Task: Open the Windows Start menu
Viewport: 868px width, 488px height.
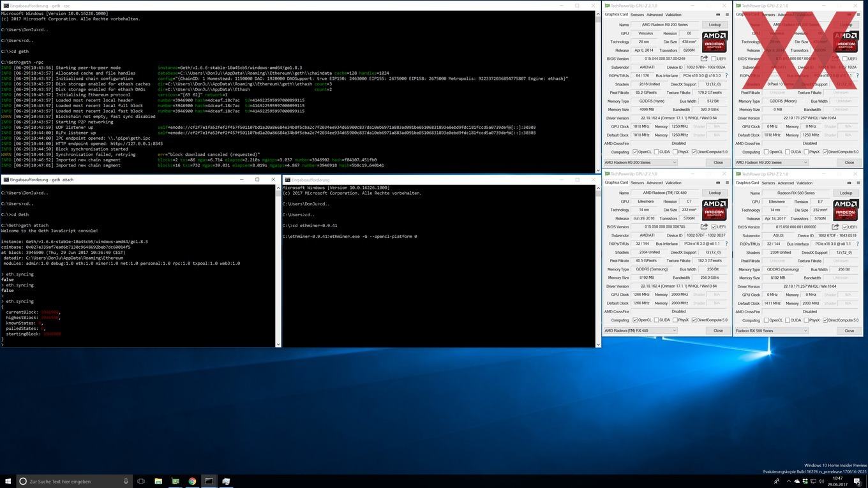Action: click(8, 481)
